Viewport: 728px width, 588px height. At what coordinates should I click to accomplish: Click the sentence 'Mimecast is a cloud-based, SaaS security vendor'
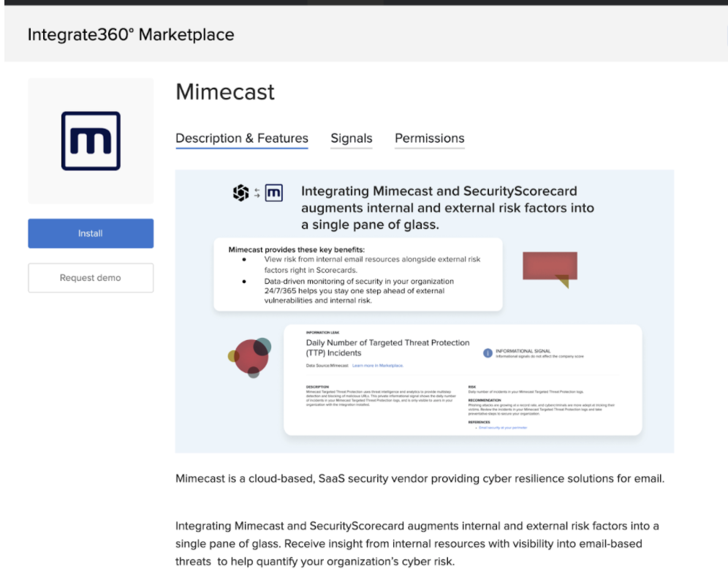click(x=420, y=478)
